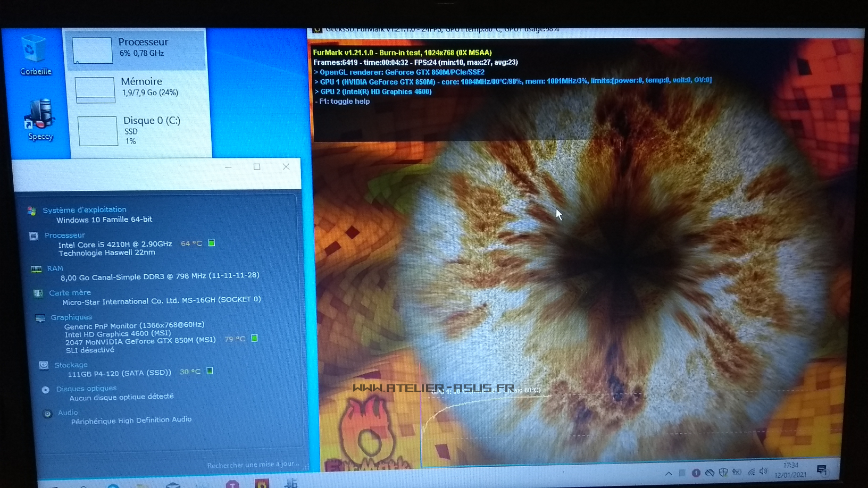The width and height of the screenshot is (868, 488).
Task: Click the Disque 0 graph thumbnail
Action: [98, 131]
